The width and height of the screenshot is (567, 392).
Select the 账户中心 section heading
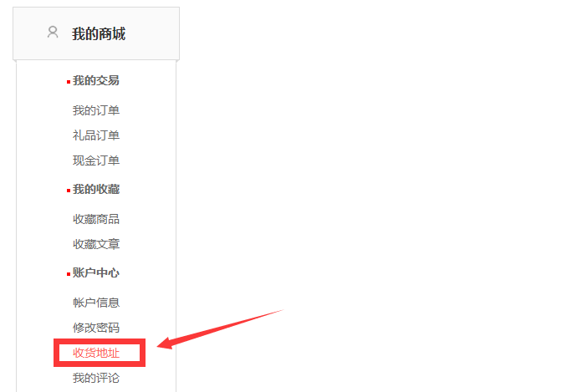coord(96,272)
